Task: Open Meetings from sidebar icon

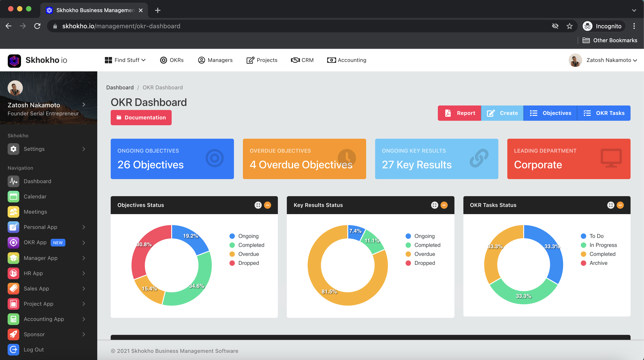Action: (13, 212)
